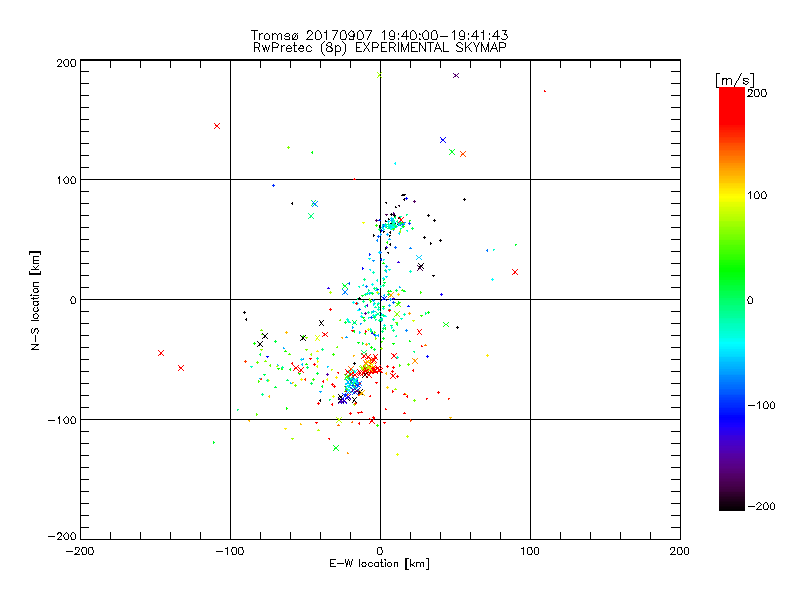Image resolution: width=800 pixels, height=600 pixels.
Task: Click the x-axis tick label '-200'
Action: click(80, 551)
